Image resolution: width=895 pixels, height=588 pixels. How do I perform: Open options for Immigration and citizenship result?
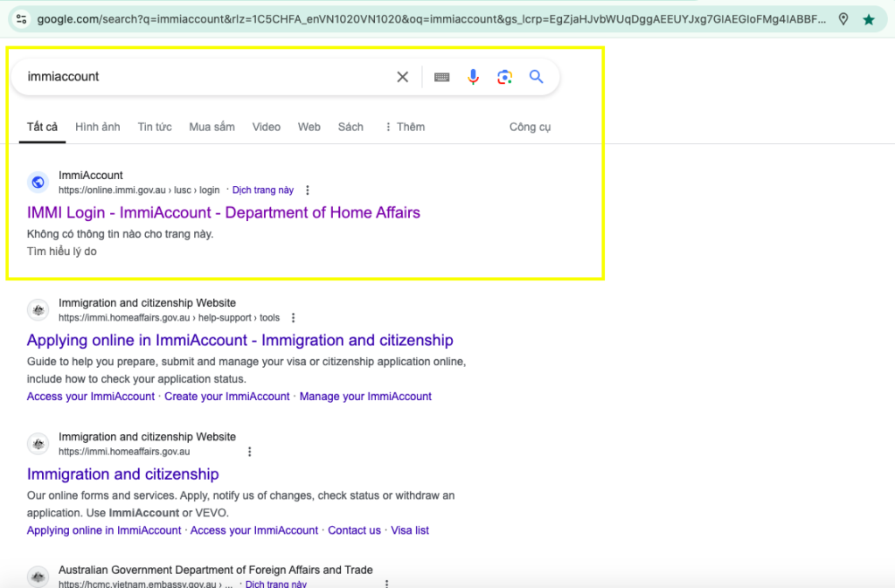(x=249, y=452)
